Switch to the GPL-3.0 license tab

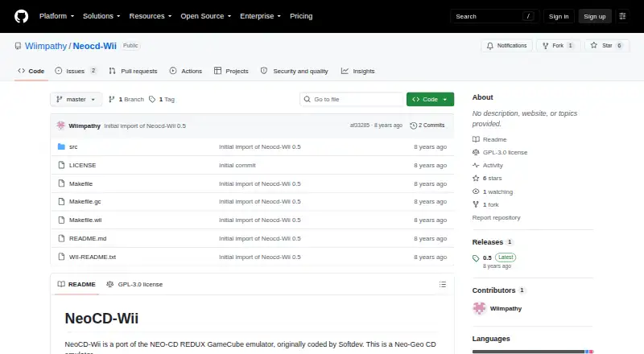pyautogui.click(x=134, y=284)
